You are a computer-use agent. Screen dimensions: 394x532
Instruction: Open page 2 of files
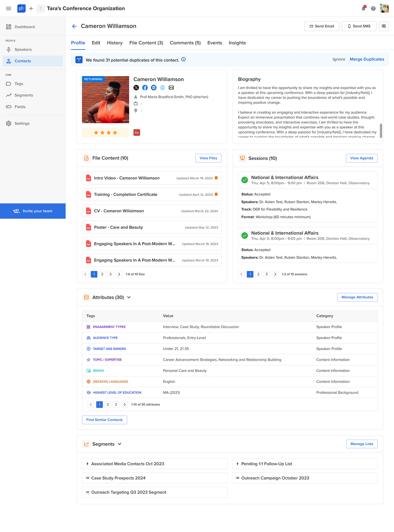[x=102, y=274]
